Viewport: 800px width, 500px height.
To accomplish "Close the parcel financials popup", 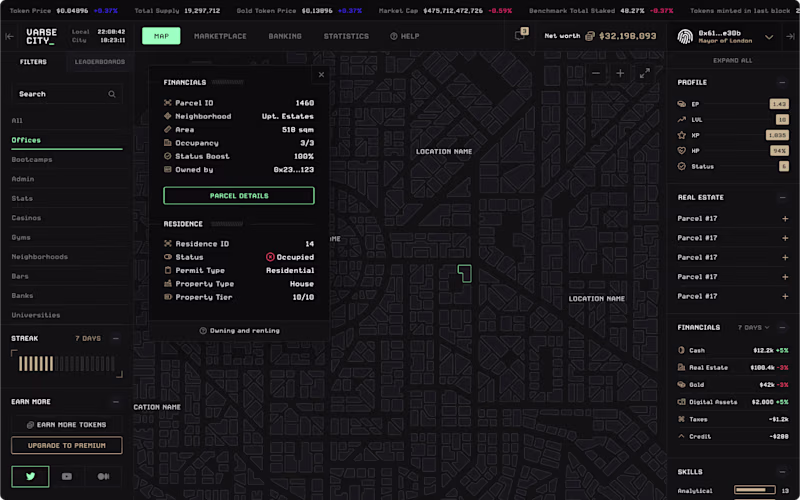I will click(x=321, y=74).
